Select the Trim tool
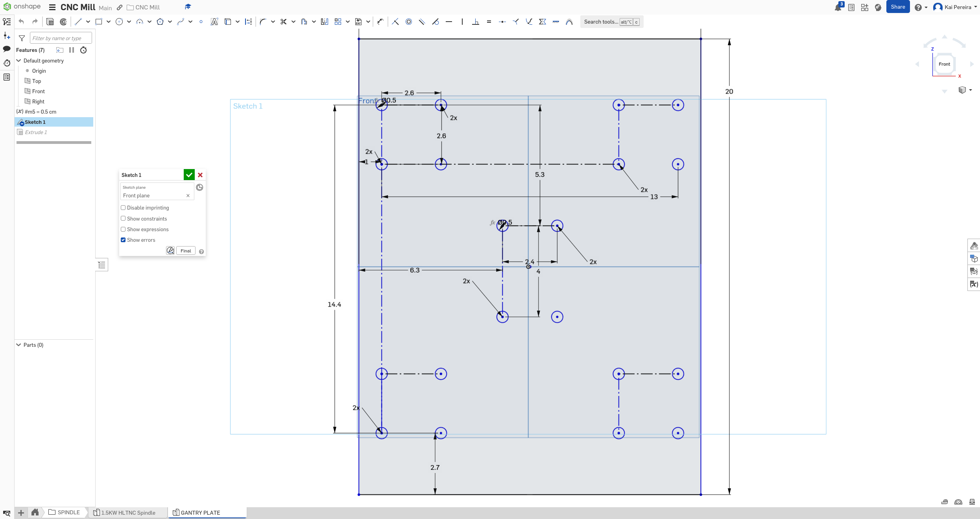The image size is (980, 519). coord(283,22)
